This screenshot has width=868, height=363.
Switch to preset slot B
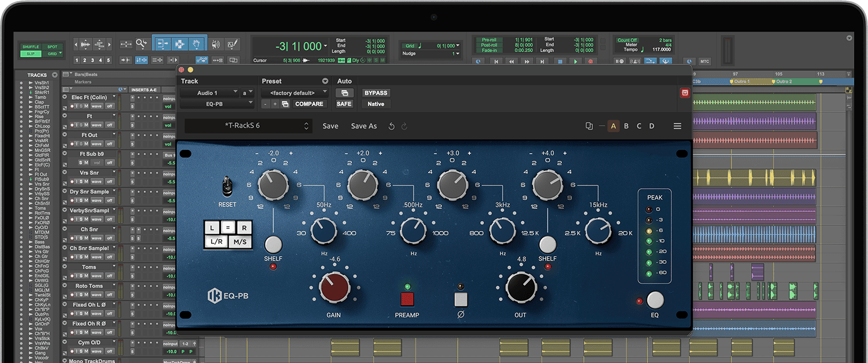(626, 126)
